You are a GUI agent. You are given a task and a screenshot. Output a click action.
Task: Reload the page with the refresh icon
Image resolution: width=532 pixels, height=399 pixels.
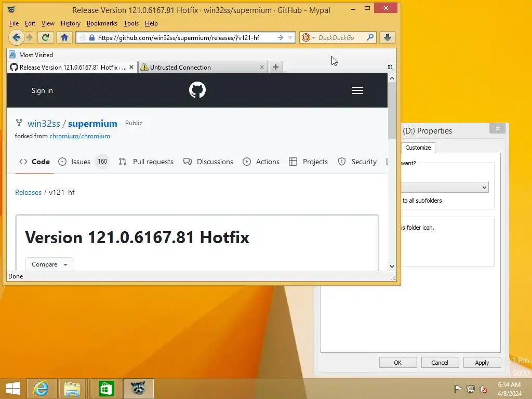[x=45, y=37]
